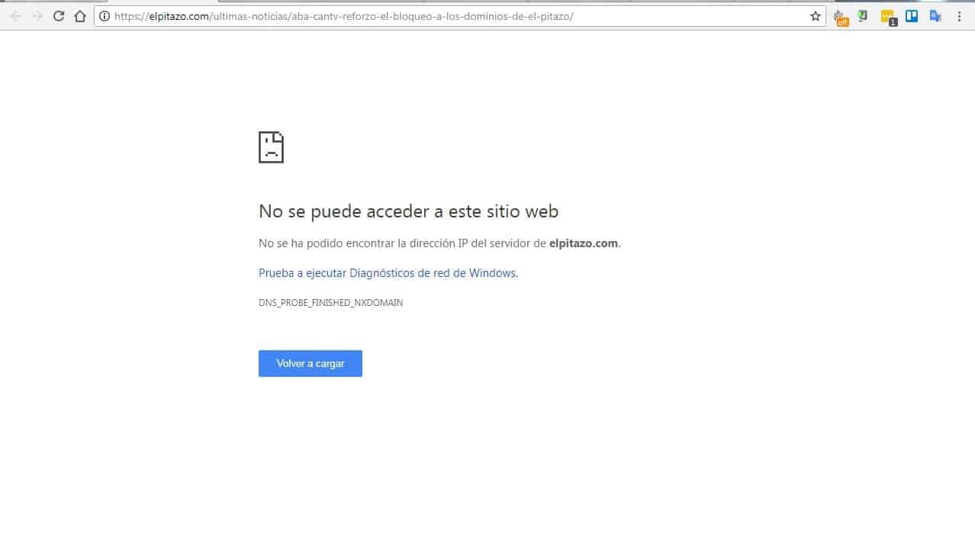Open the Trello extension icon

(912, 15)
